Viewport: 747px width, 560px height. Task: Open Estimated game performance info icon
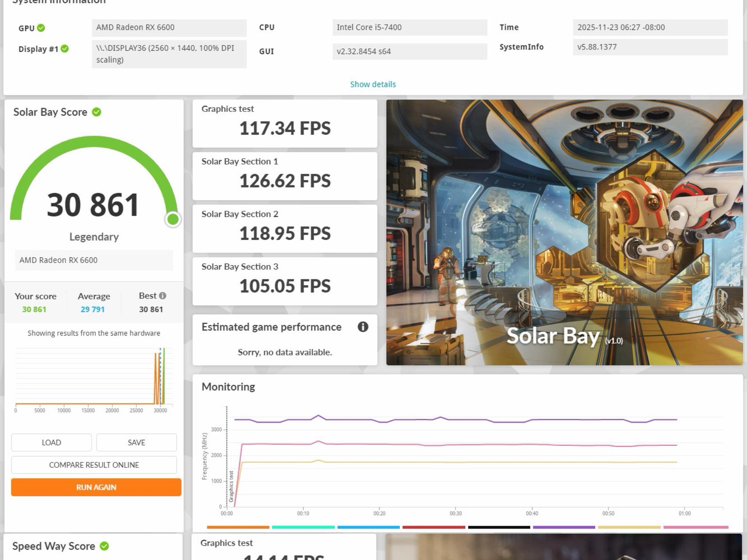tap(363, 327)
